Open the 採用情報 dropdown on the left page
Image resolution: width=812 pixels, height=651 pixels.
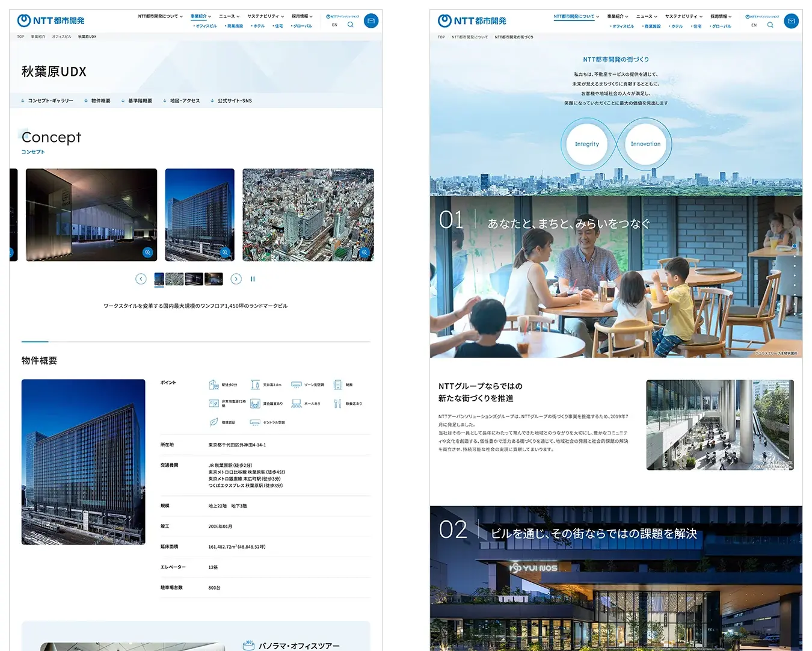(302, 16)
